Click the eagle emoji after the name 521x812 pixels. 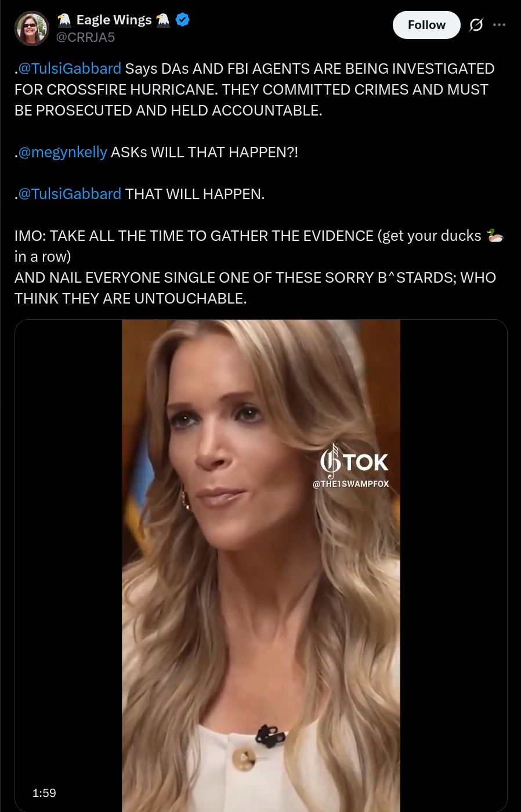(163, 20)
